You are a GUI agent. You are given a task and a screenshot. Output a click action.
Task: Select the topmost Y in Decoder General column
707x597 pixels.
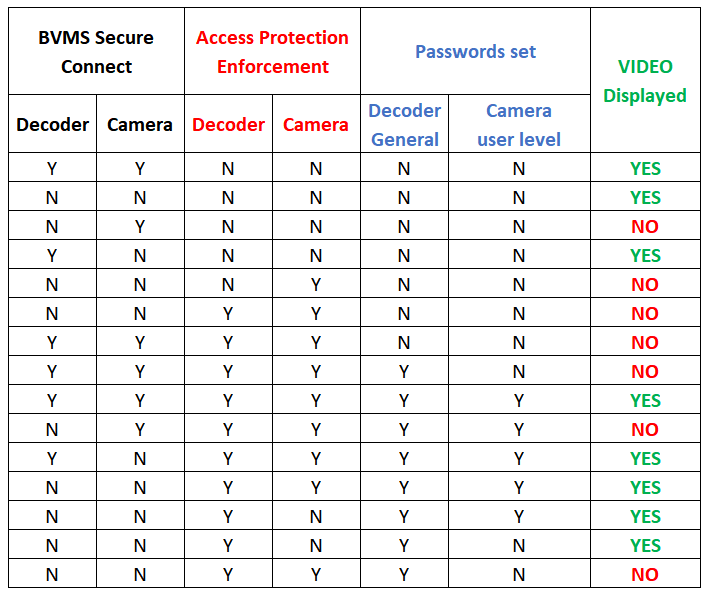click(404, 372)
